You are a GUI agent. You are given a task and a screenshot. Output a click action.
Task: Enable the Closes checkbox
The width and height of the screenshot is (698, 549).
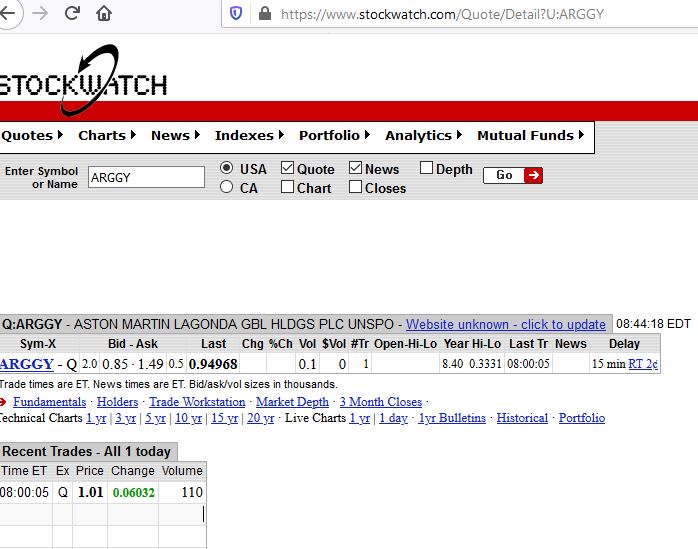(x=355, y=187)
